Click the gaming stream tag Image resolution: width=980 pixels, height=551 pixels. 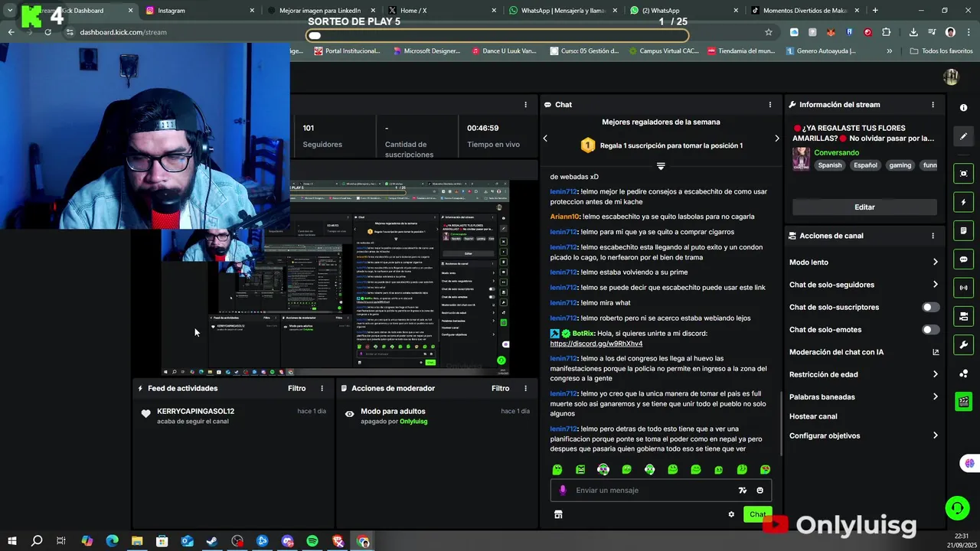(x=900, y=165)
